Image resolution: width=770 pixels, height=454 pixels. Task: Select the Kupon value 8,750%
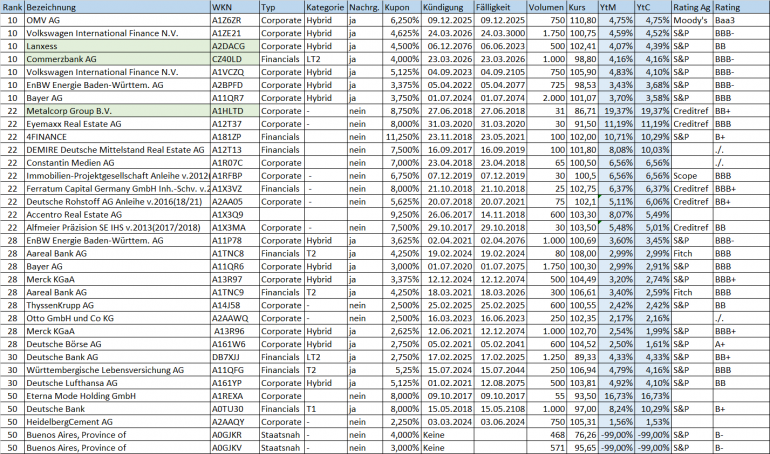402,111
